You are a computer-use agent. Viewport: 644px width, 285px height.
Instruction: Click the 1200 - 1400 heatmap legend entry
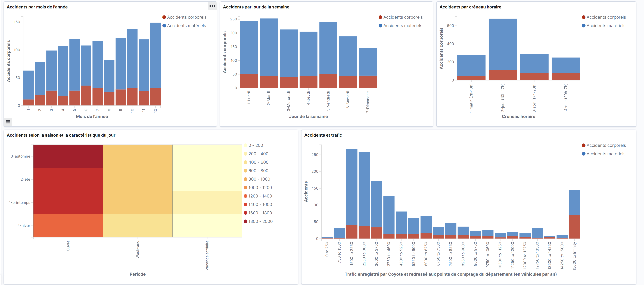(258, 196)
